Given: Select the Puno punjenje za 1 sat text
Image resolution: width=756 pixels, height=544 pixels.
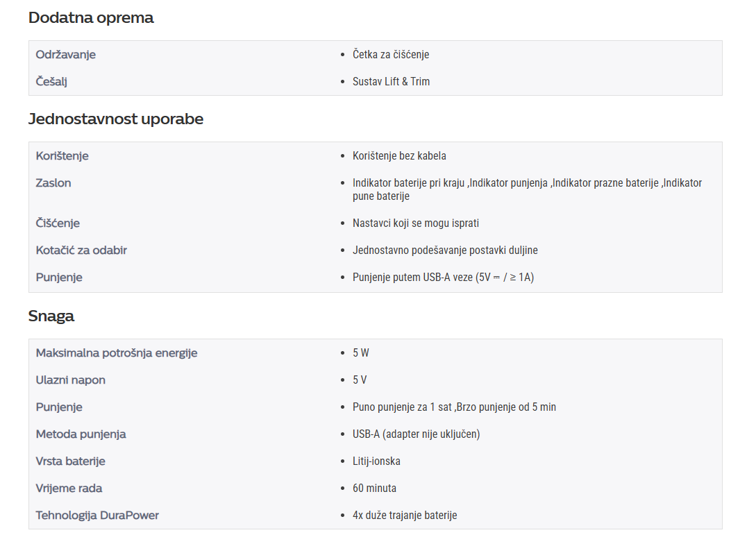Looking at the screenshot, I should pyautogui.click(x=402, y=407).
